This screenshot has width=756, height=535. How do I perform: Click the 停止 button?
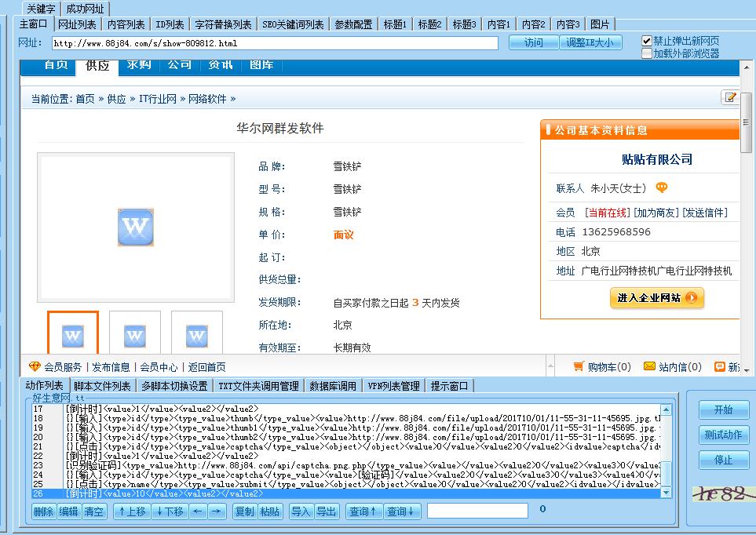pyautogui.click(x=724, y=460)
